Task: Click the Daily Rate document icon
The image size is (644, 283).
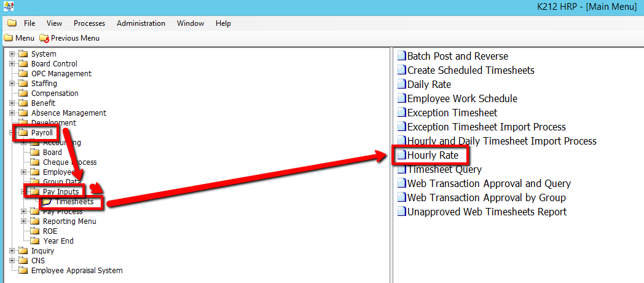Action: point(401,84)
